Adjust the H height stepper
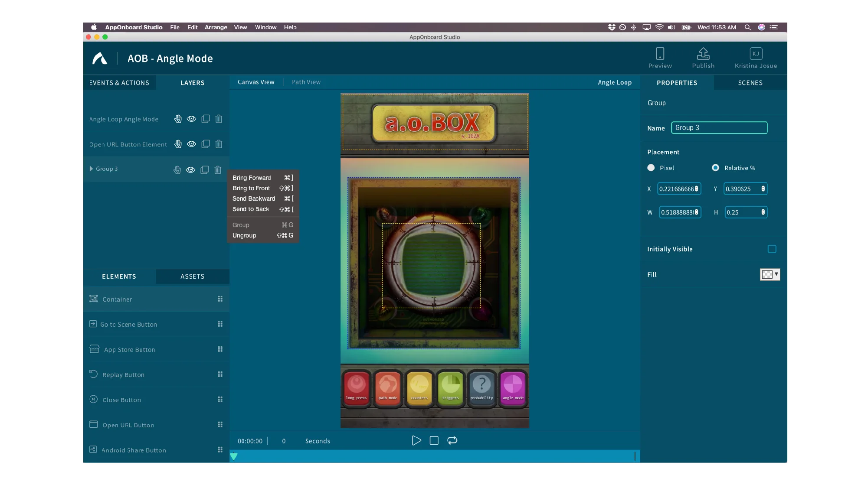868x488 pixels. point(763,212)
